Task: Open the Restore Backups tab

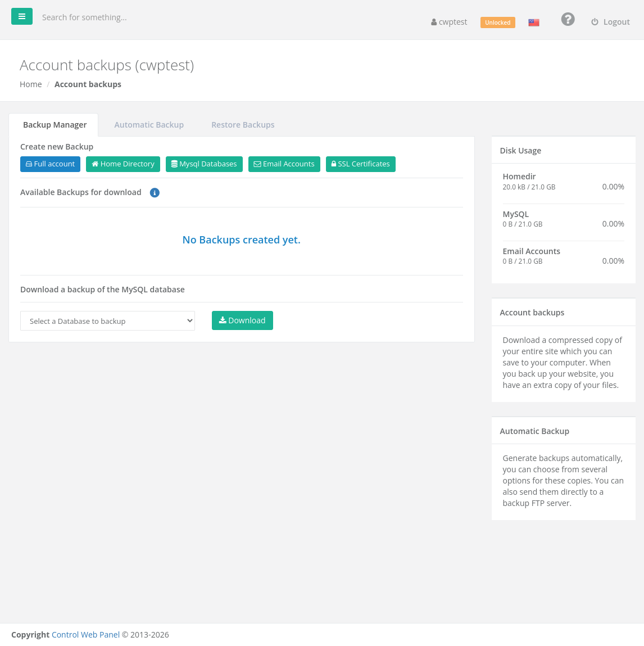Action: click(x=243, y=125)
